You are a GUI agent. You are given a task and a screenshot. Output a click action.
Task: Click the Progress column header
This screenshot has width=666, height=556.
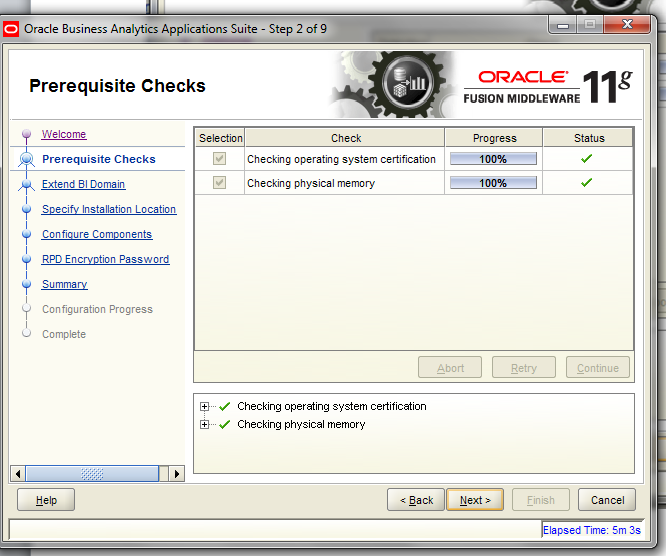click(x=494, y=138)
